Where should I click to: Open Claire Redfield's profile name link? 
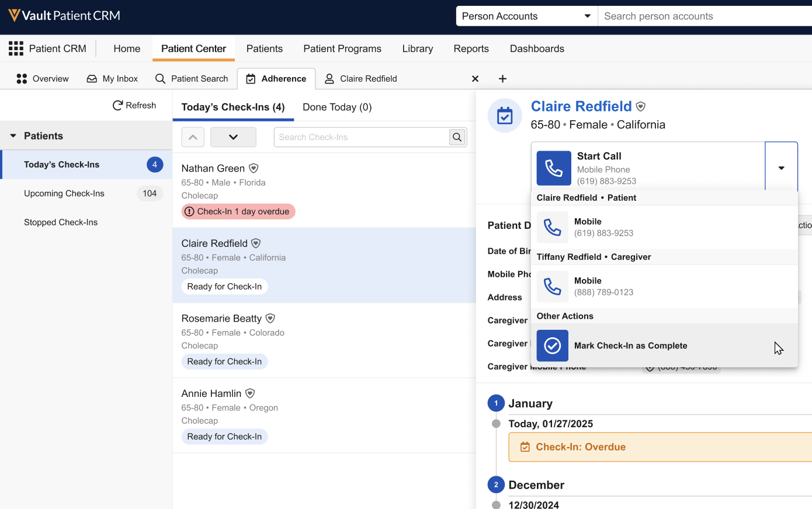581,106
